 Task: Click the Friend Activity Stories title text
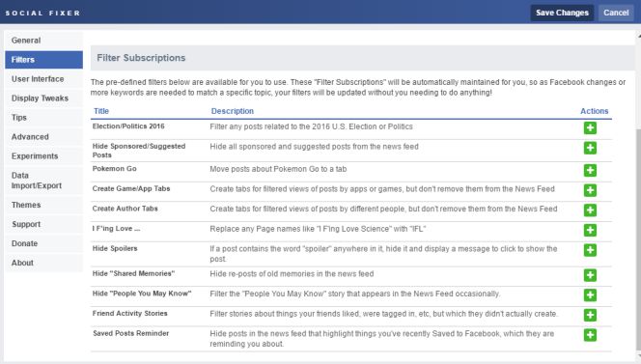[x=130, y=313]
